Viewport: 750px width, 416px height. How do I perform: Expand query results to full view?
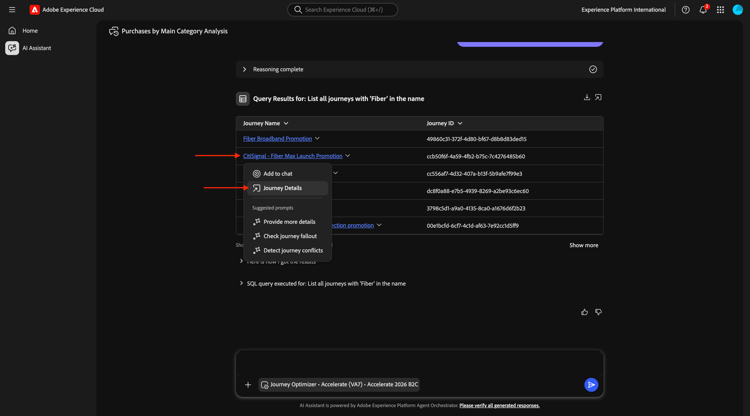pos(598,98)
